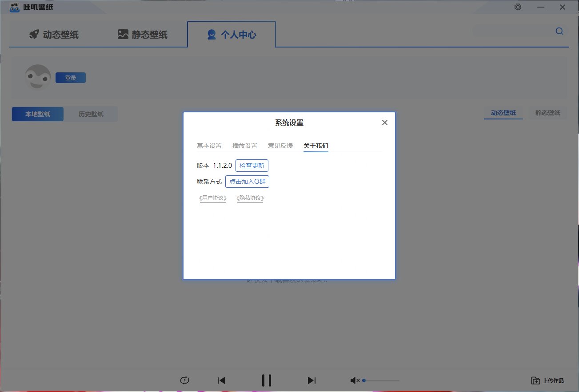This screenshot has height=392, width=579.
Task: Switch wallpaper list to 历史壁纸
Action: [91, 114]
